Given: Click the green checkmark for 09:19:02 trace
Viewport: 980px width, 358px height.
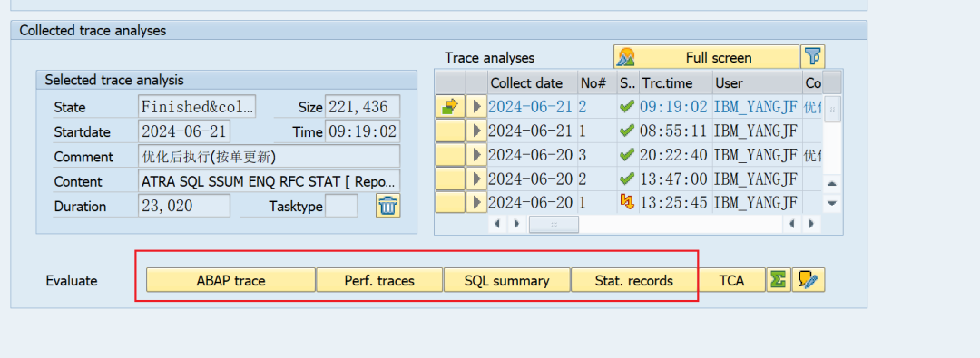Looking at the screenshot, I should tap(627, 107).
